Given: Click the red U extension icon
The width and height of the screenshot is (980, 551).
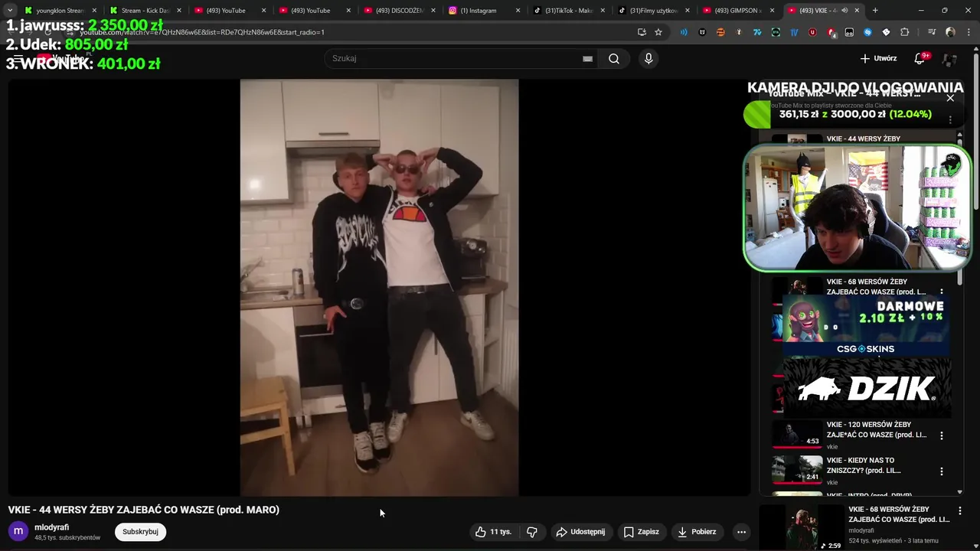Looking at the screenshot, I should coord(812,32).
